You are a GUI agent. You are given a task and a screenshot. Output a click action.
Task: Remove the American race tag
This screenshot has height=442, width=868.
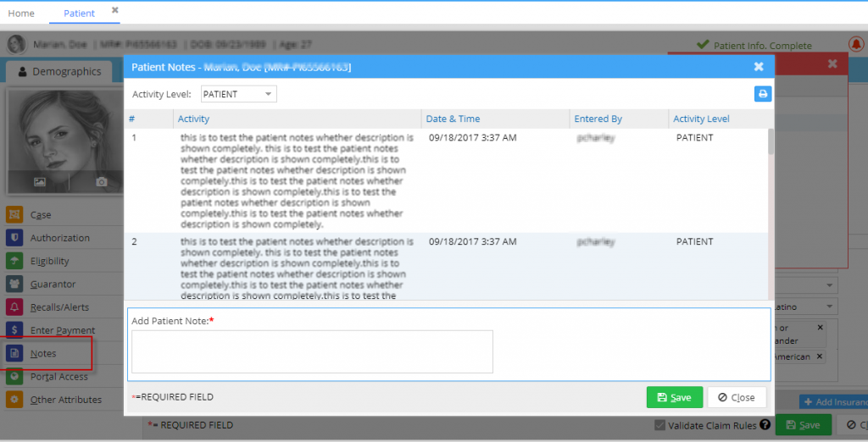pyautogui.click(x=820, y=356)
